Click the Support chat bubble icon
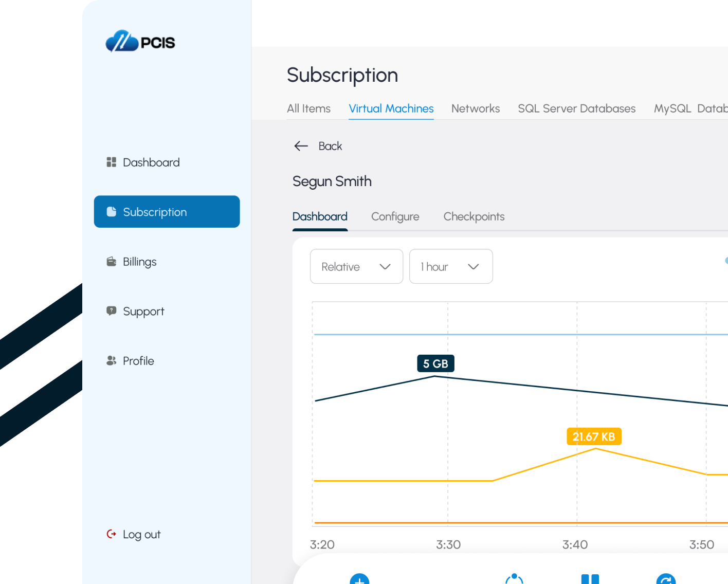 click(111, 311)
